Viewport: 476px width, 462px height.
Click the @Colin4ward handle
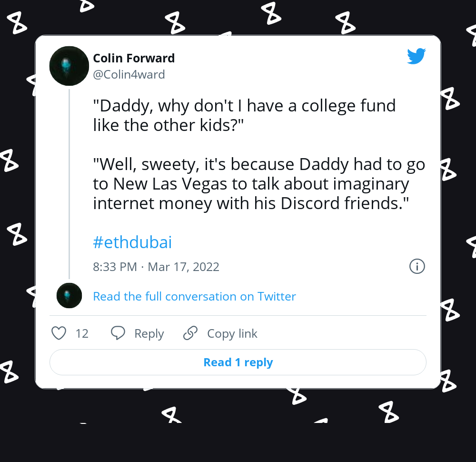(x=129, y=75)
